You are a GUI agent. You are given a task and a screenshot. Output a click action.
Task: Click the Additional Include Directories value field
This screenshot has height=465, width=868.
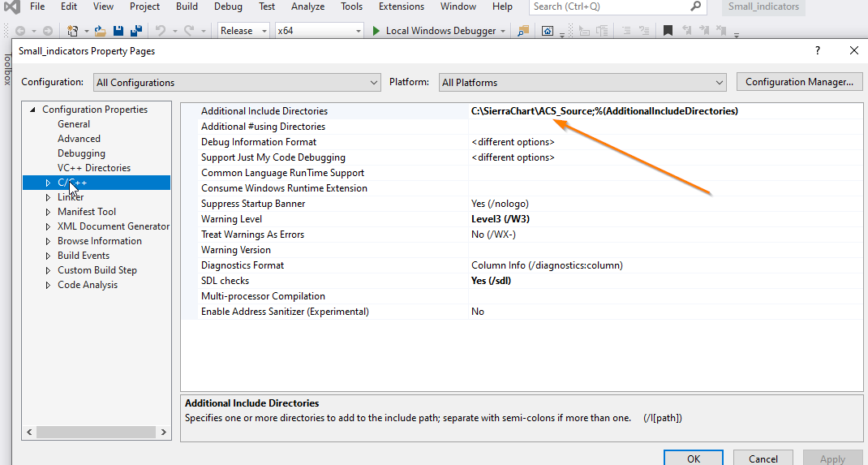click(x=665, y=111)
